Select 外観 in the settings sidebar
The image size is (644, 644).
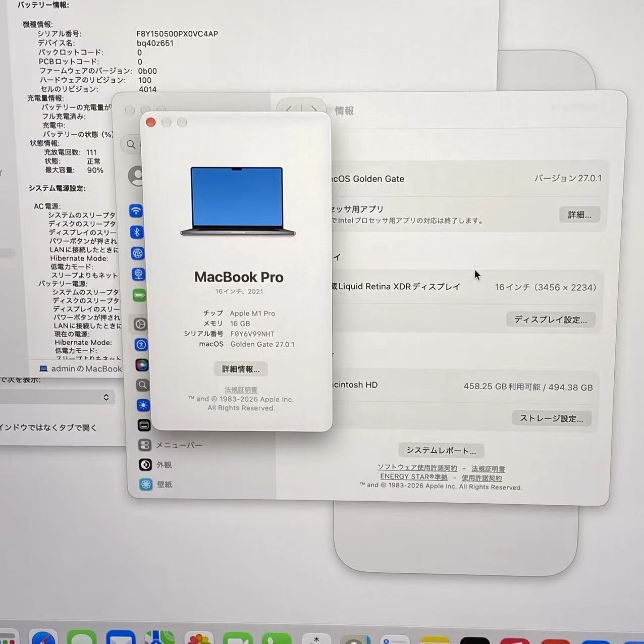point(156,465)
